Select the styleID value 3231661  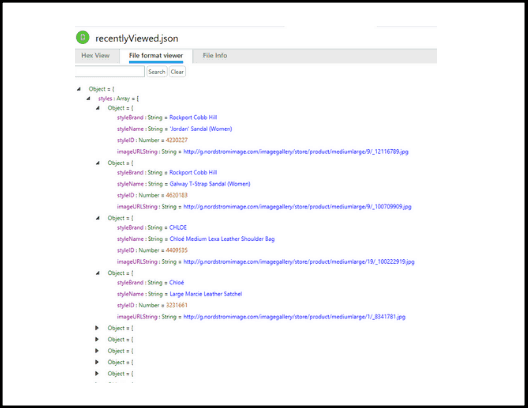tap(176, 305)
